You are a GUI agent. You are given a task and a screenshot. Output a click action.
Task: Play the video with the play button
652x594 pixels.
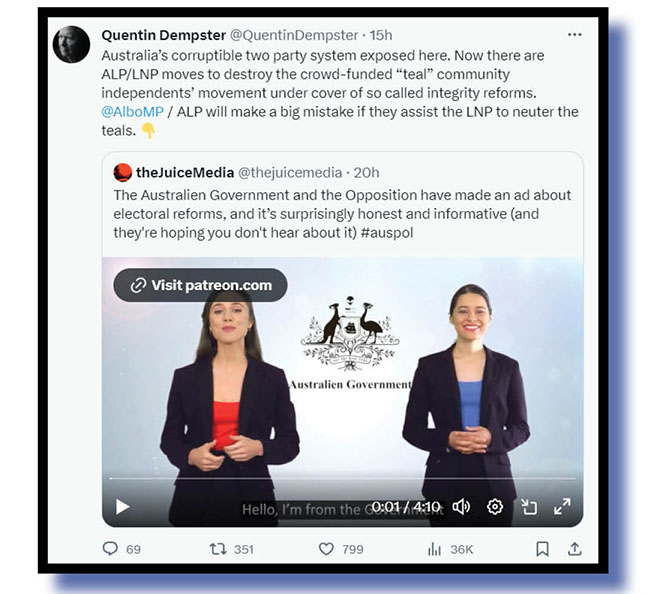[122, 507]
